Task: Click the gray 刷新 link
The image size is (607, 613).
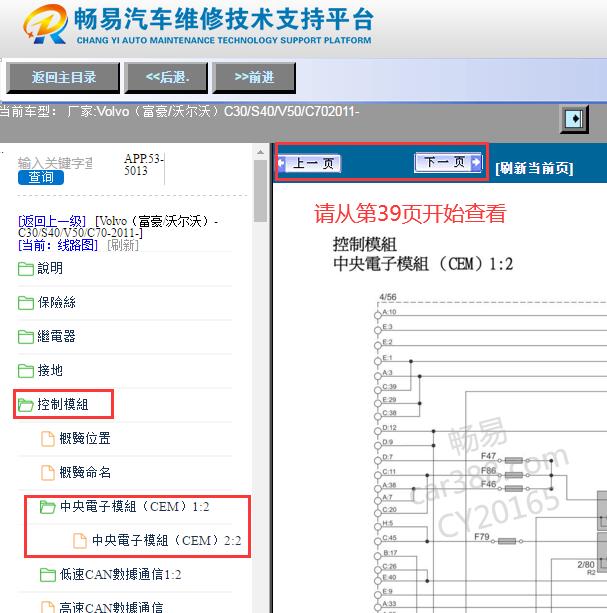Action: (x=123, y=245)
